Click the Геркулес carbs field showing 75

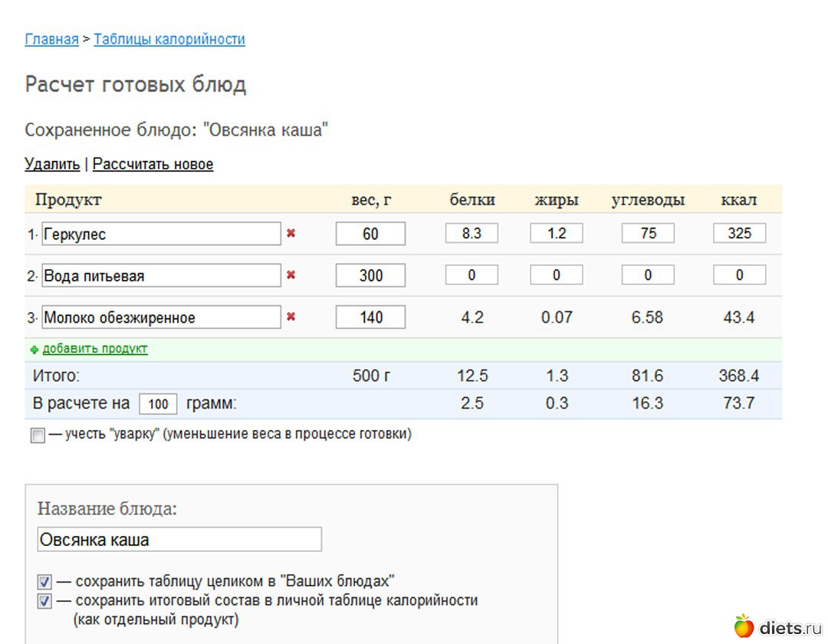click(648, 234)
